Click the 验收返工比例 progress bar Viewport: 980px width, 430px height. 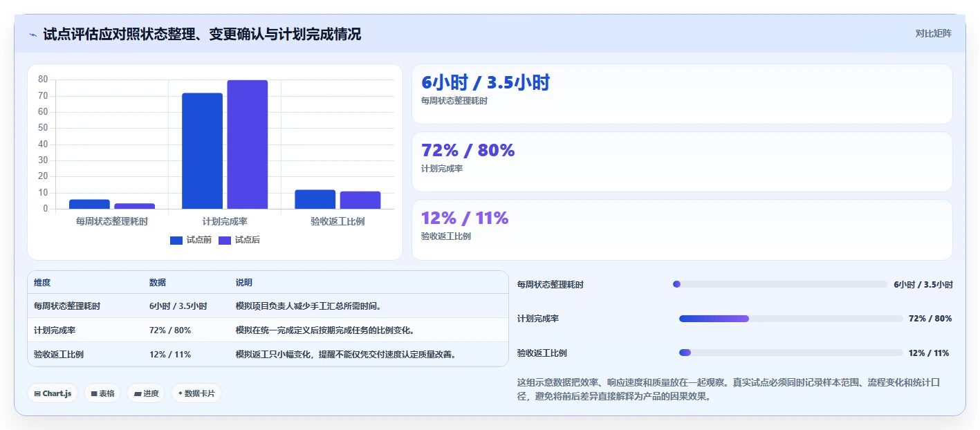point(791,353)
